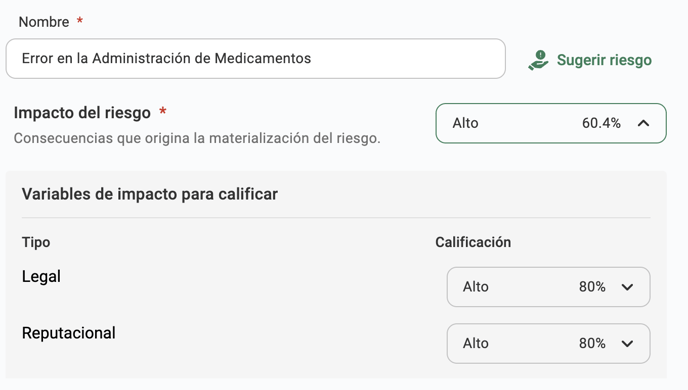Select the Impacto del riesgo heading
Image resolution: width=688 pixels, height=390 pixels.
point(82,113)
